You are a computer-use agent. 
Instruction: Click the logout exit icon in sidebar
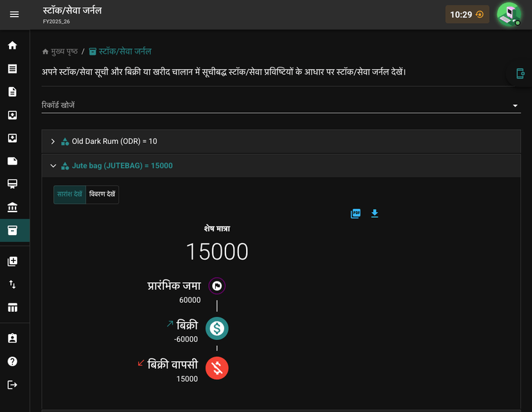pyautogui.click(x=13, y=385)
